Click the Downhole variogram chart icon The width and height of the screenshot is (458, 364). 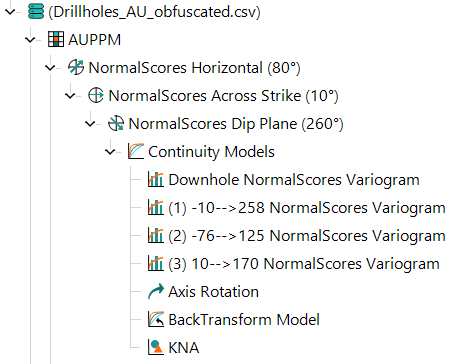click(156, 180)
